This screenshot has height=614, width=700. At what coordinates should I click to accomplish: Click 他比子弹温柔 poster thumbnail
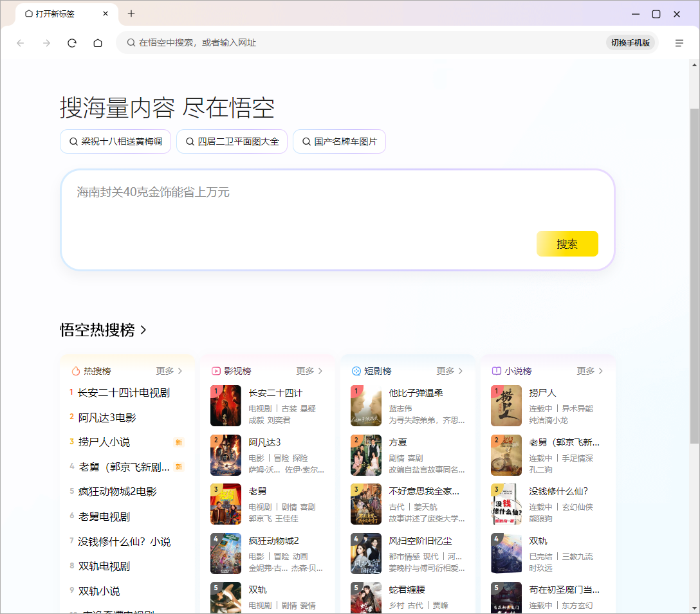366,406
